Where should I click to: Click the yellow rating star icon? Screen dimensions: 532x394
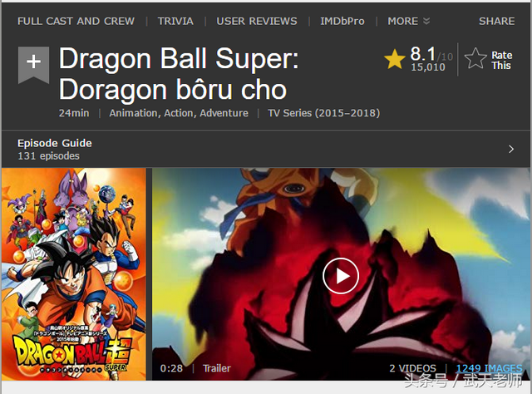[x=395, y=59]
